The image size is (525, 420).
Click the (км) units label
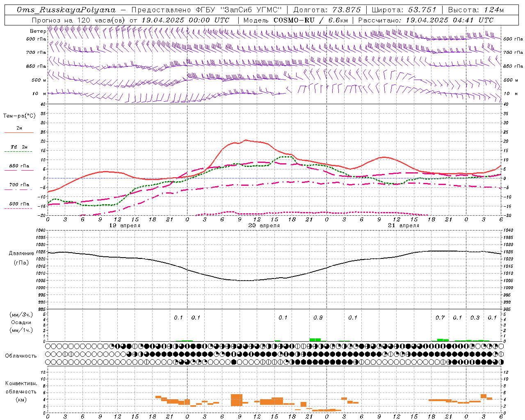(21, 399)
